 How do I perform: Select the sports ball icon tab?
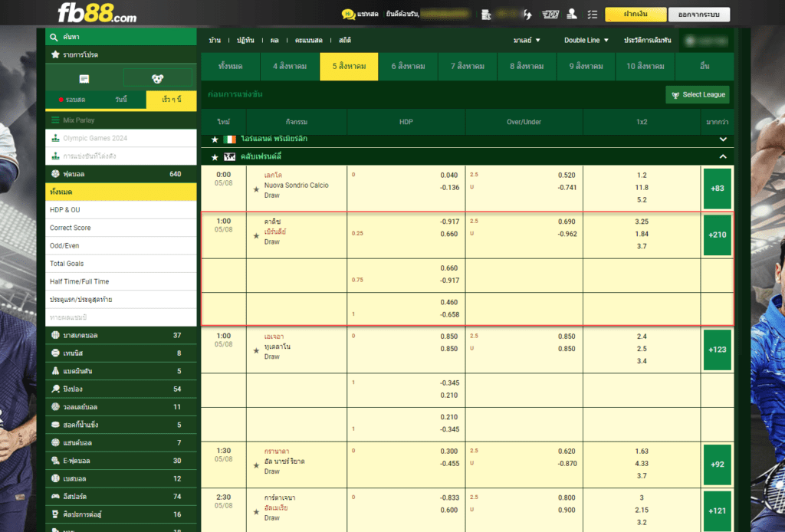coord(158,79)
